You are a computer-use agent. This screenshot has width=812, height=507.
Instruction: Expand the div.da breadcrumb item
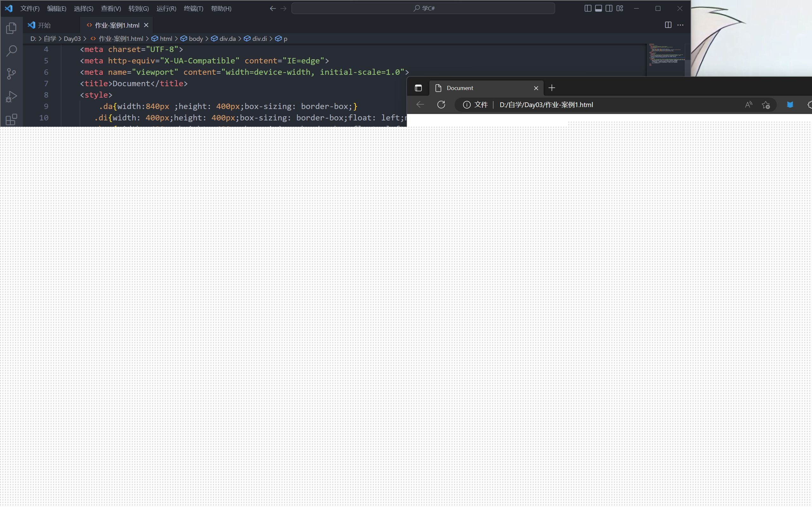[x=227, y=39]
